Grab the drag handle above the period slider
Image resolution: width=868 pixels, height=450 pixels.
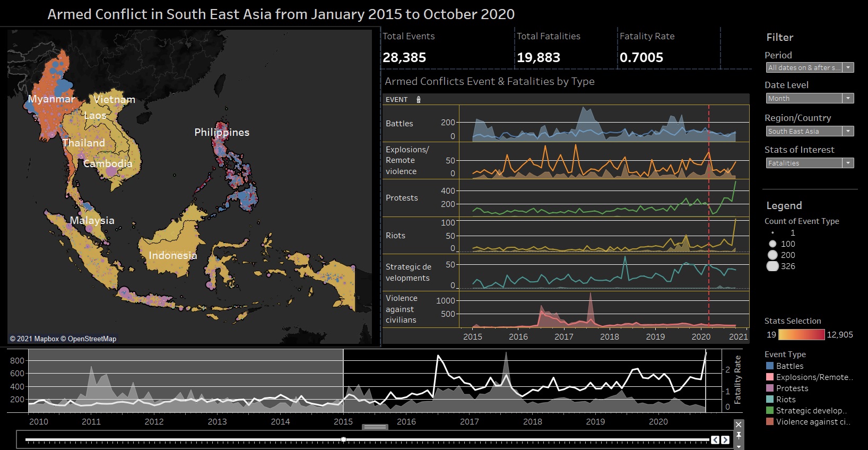click(x=375, y=427)
